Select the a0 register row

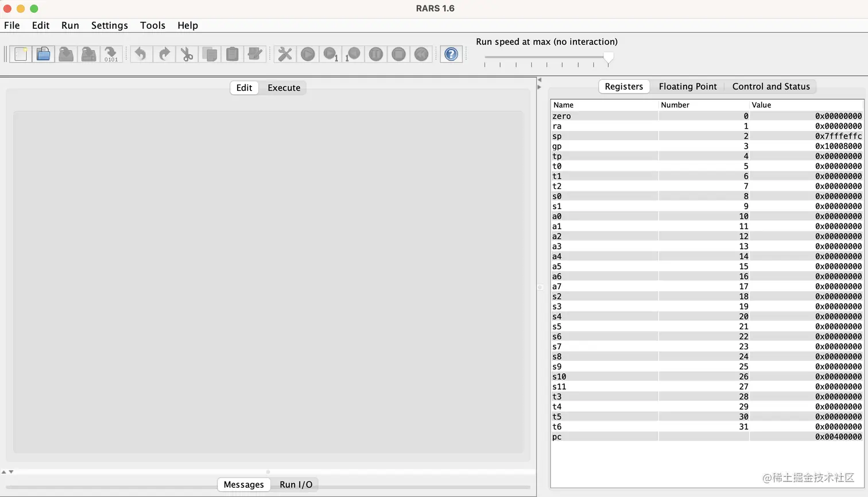pyautogui.click(x=707, y=217)
